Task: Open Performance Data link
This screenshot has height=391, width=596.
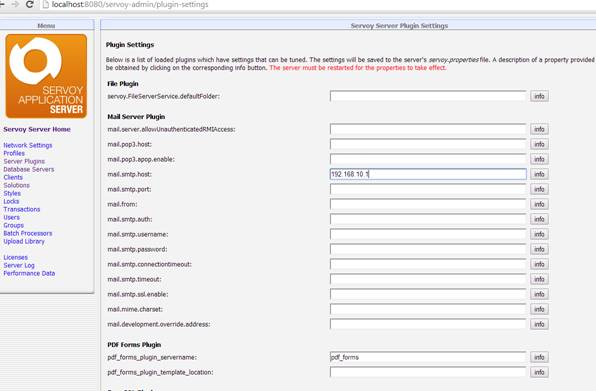Action: (29, 273)
